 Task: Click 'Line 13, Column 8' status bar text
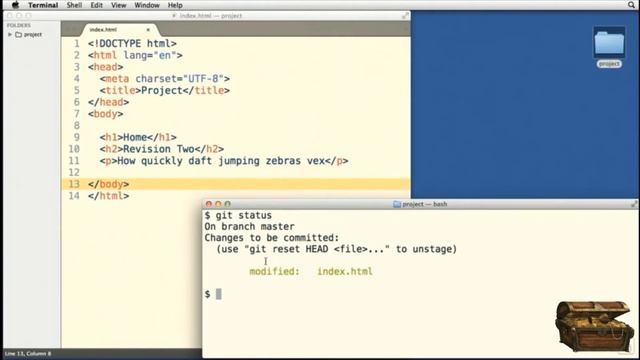[x=28, y=353]
